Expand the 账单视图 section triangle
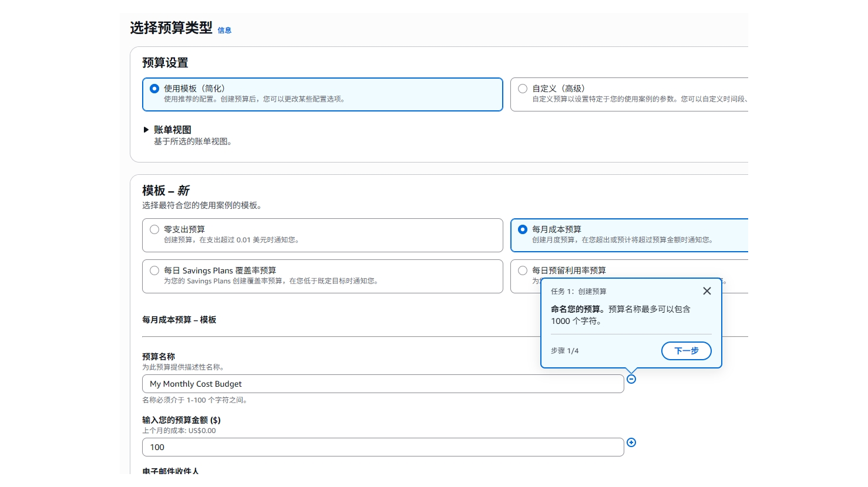The width and height of the screenshot is (868, 487). coord(146,130)
